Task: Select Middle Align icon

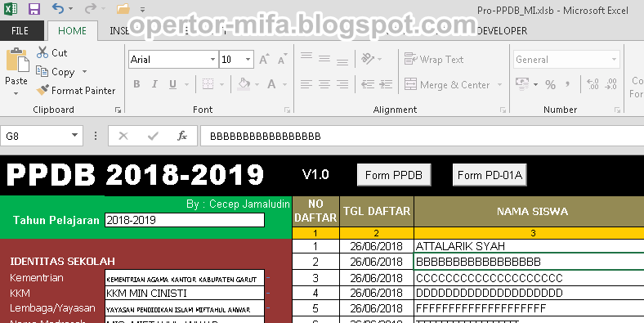Action: [324, 59]
